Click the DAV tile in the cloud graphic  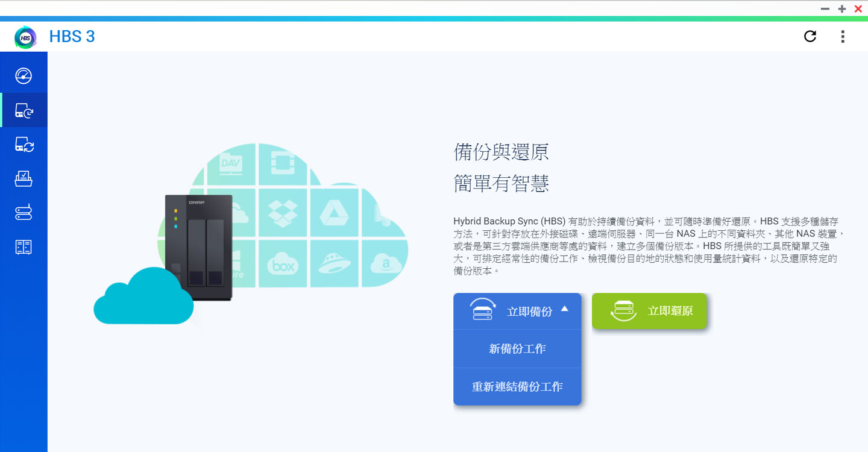231,164
